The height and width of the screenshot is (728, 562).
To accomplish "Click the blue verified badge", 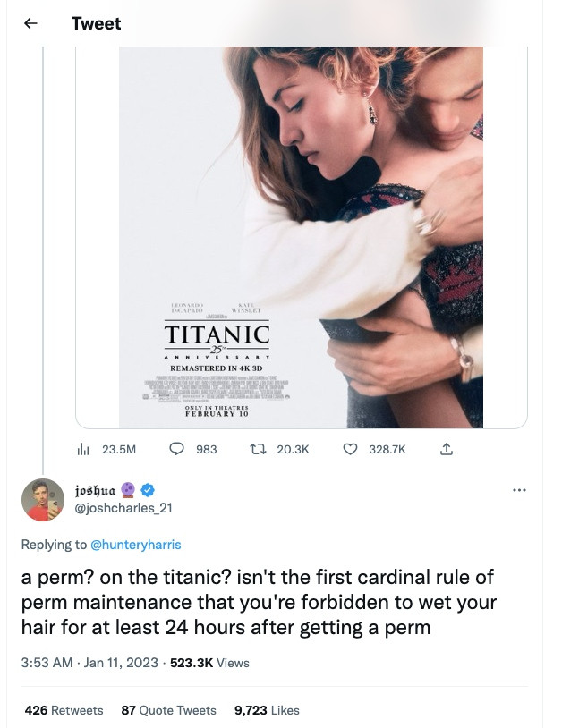I will tap(149, 490).
